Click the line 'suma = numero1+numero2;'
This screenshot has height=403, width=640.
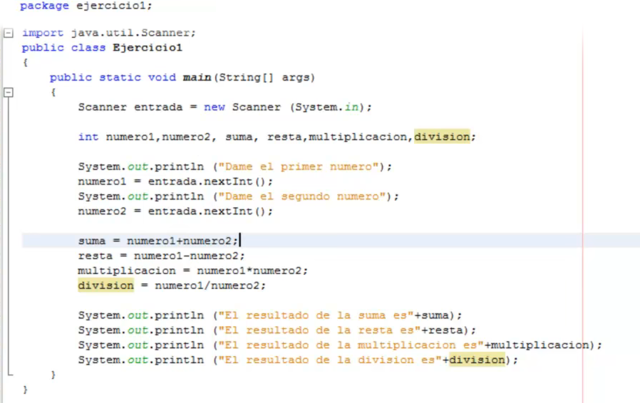[x=158, y=241]
